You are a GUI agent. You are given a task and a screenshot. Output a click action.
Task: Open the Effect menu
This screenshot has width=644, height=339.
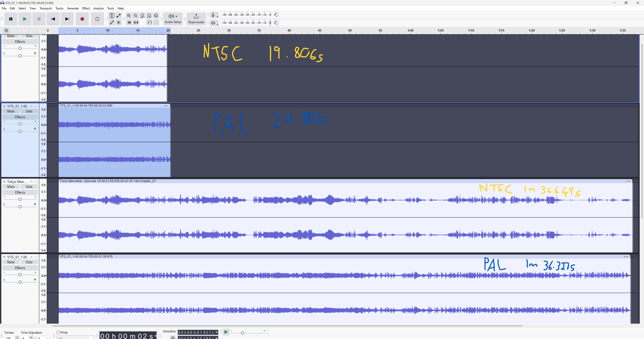pos(86,8)
